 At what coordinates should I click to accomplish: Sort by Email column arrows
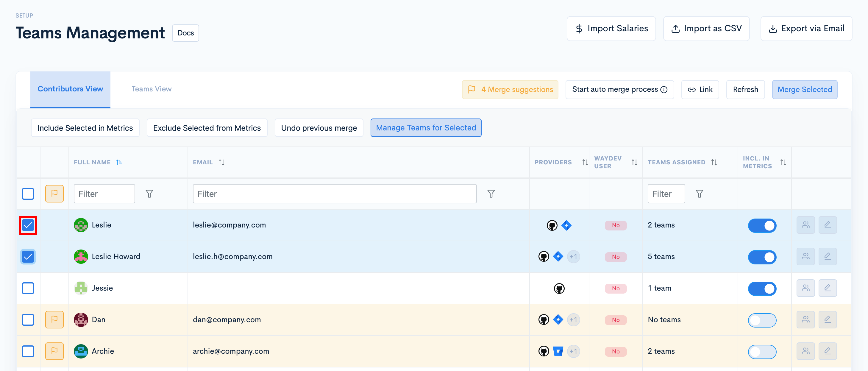(x=221, y=162)
